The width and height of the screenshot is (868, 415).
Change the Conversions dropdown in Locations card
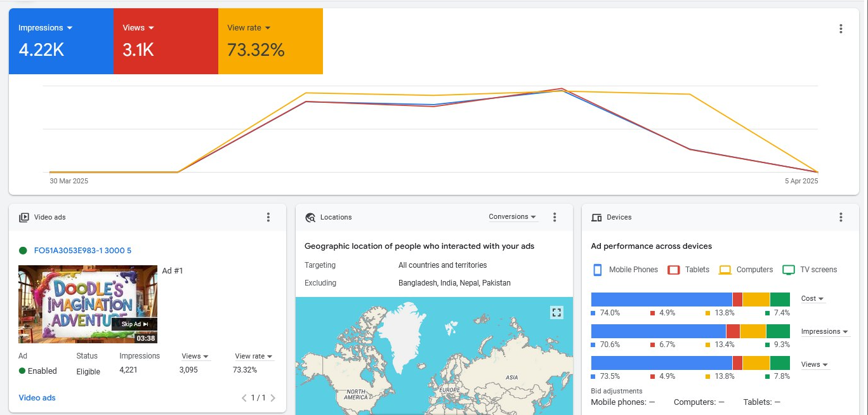pos(512,217)
